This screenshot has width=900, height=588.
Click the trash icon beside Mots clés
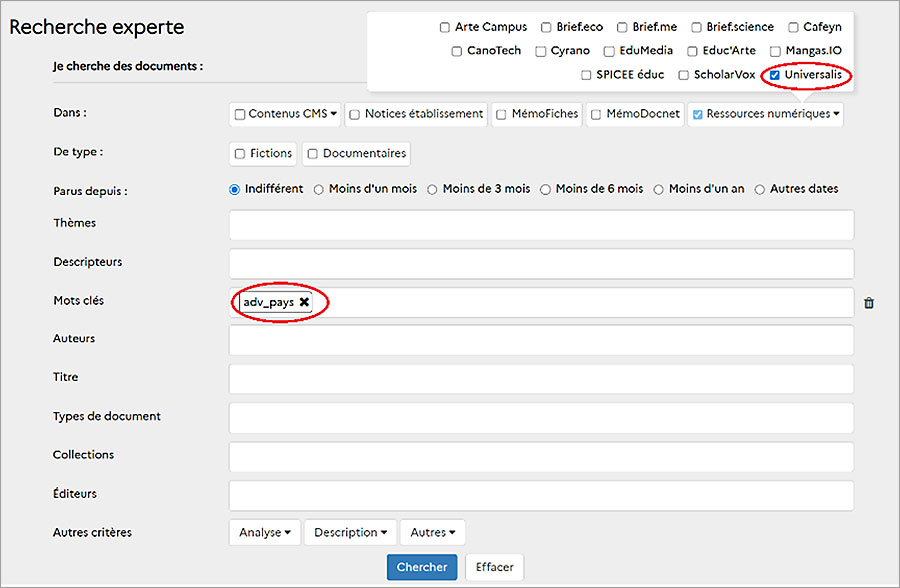[868, 303]
